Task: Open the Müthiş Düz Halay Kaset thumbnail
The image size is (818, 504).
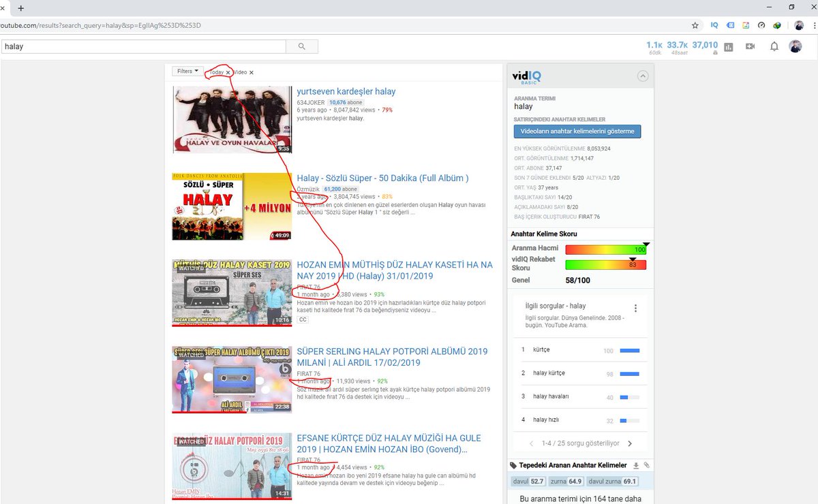Action: tap(232, 293)
